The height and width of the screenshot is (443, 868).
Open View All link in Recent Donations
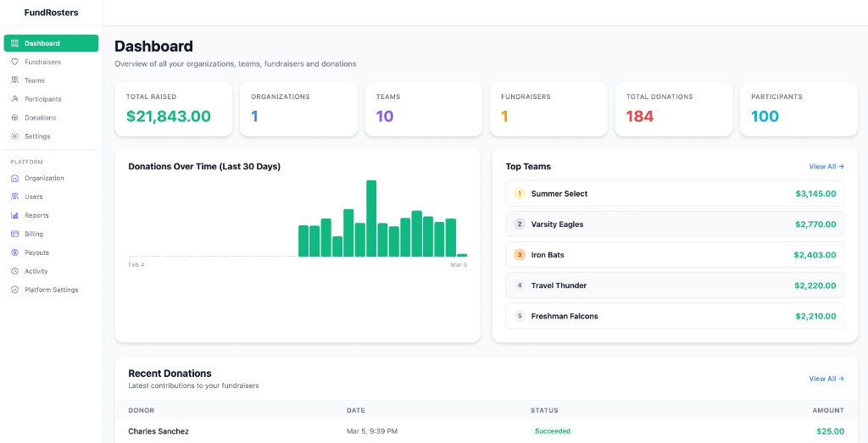tap(826, 379)
